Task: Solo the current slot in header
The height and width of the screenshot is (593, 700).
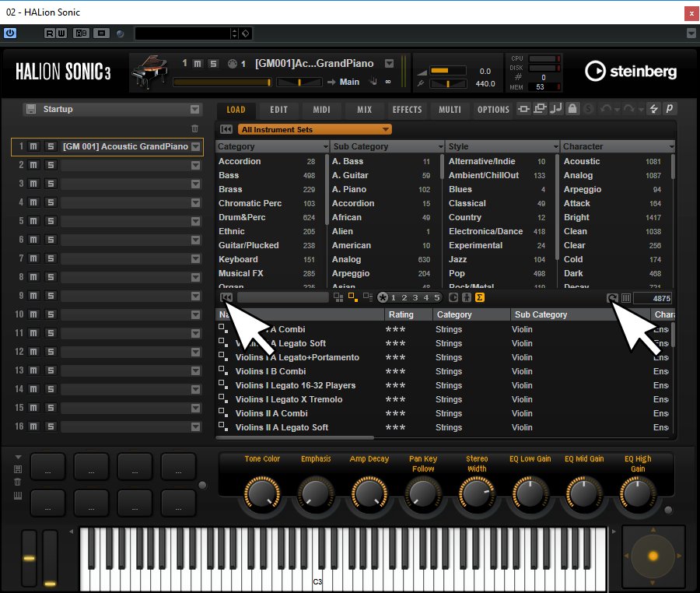Action: click(x=213, y=63)
